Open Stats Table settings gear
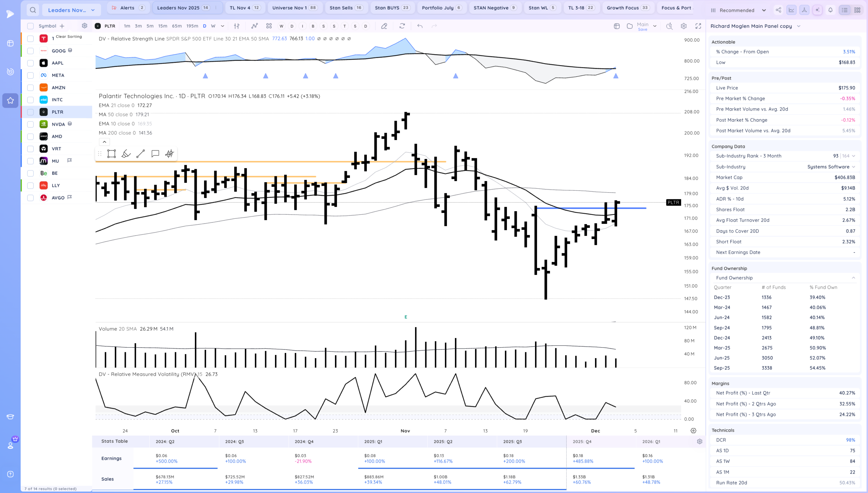Image resolution: width=868 pixels, height=493 pixels. click(699, 441)
